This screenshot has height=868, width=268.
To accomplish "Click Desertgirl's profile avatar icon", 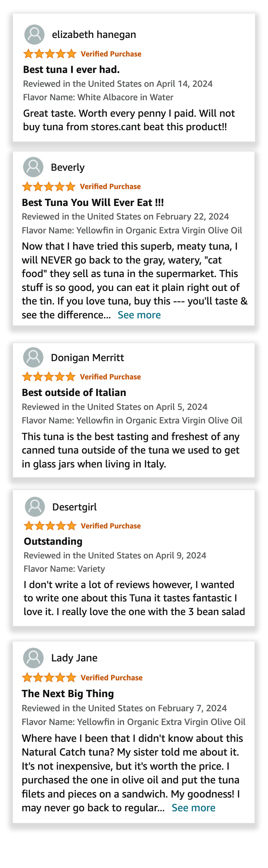I will click(x=35, y=506).
